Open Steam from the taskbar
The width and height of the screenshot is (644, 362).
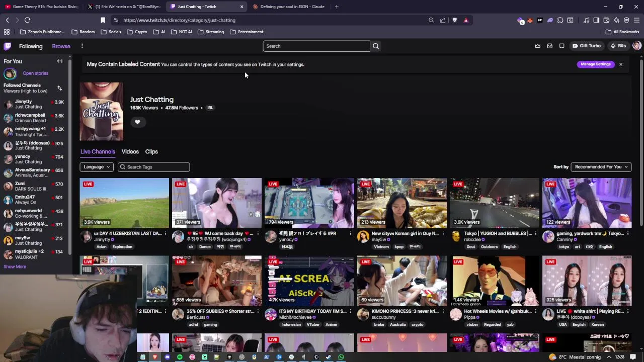point(329,357)
